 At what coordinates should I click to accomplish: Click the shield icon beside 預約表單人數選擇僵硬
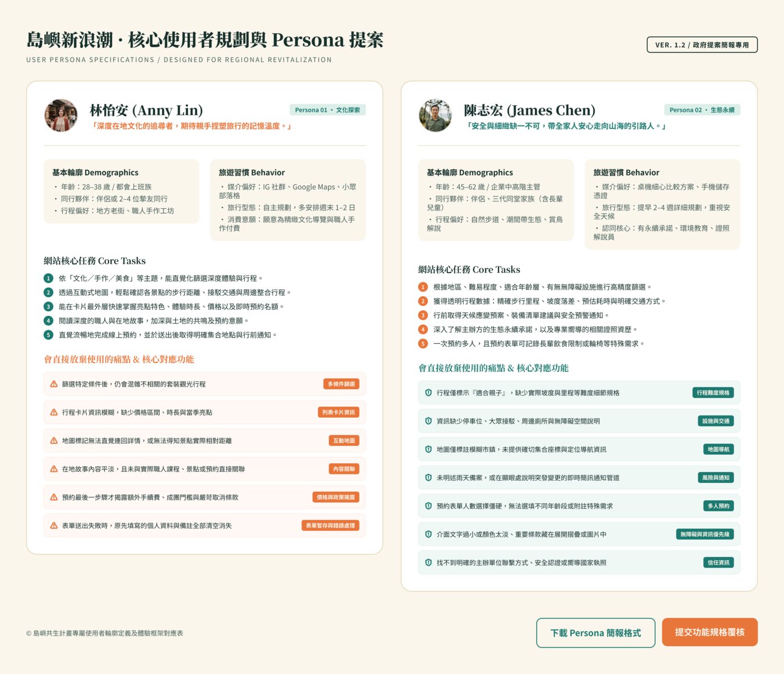[428, 506]
